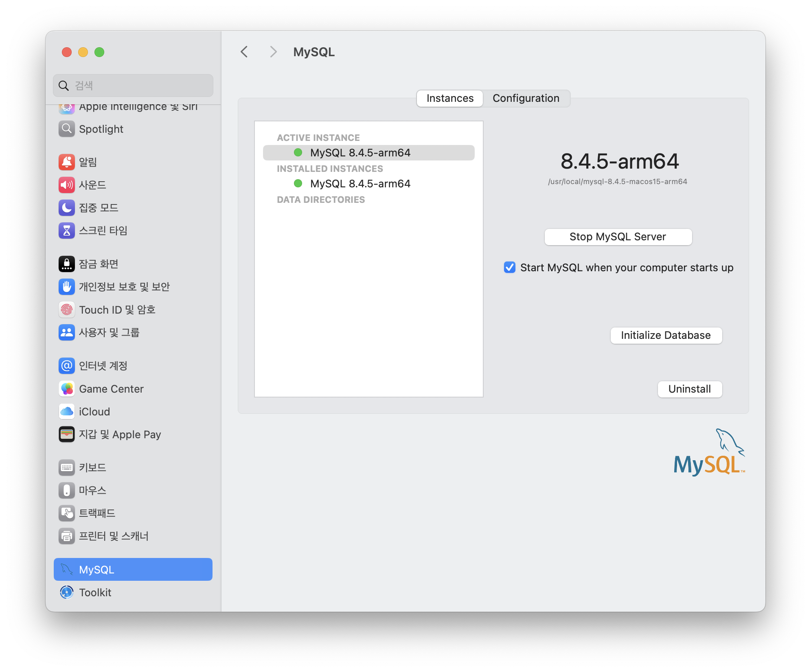Toggle Start MySQL at computer startup checkbox
Viewport: 811px width, 672px height.
coord(509,268)
